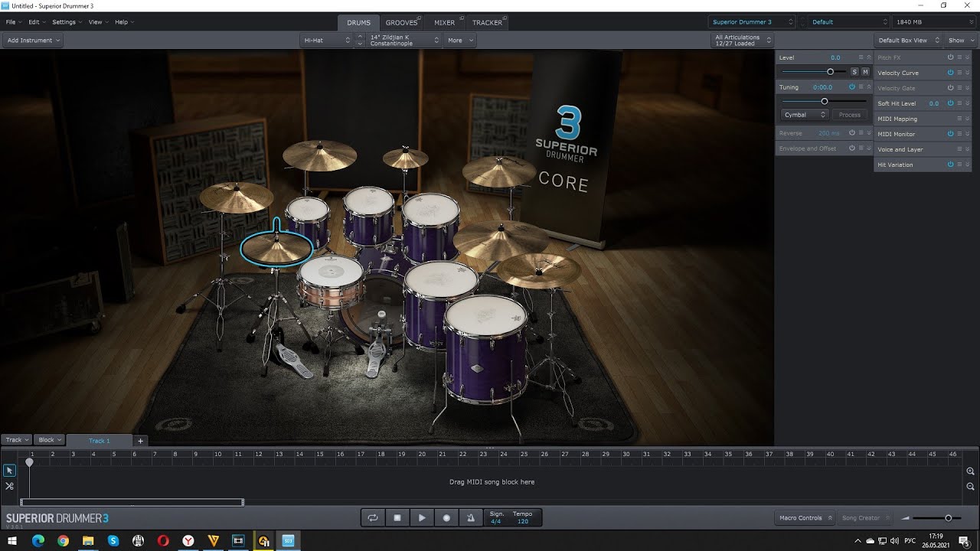
Task: Open the 14" Zildjian K Constantinople dropdown
Action: (x=403, y=41)
